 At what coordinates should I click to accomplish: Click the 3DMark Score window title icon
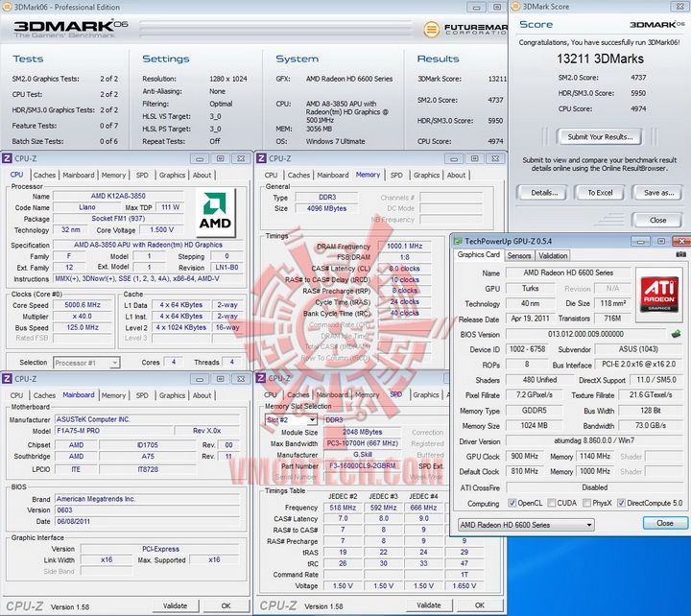[515, 7]
